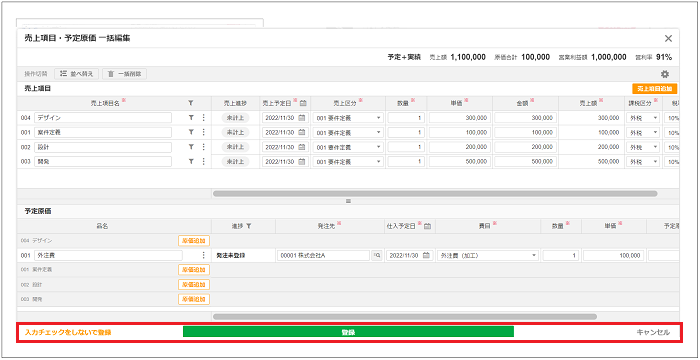Click filter icon in 開発 sales row
700x360 pixels.
click(191, 161)
